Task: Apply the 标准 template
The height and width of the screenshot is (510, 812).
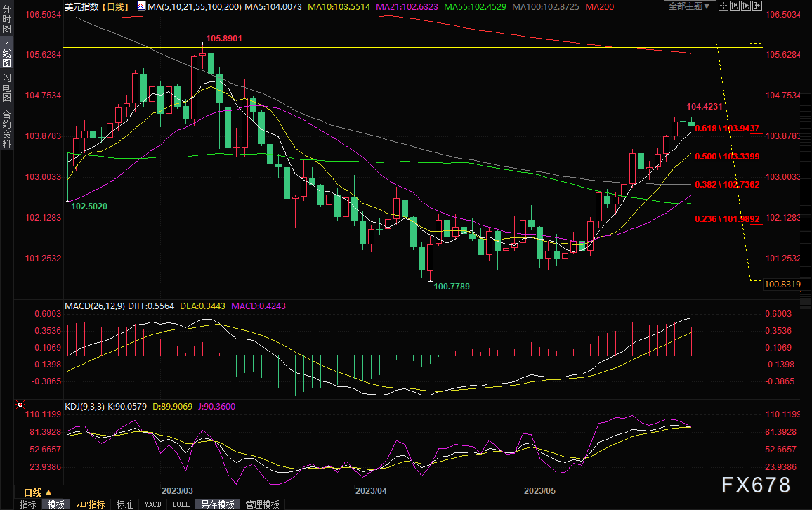Action: point(124,504)
